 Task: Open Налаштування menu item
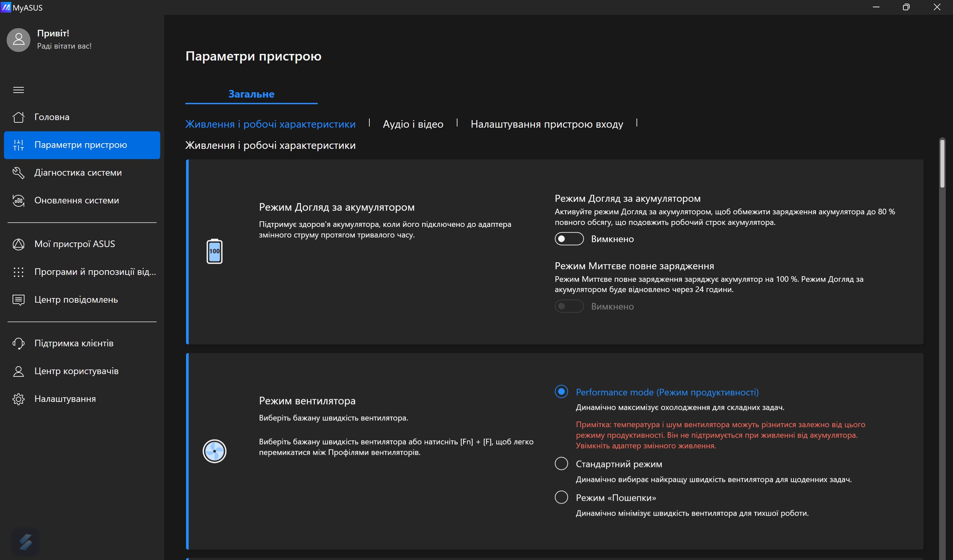[82, 399]
